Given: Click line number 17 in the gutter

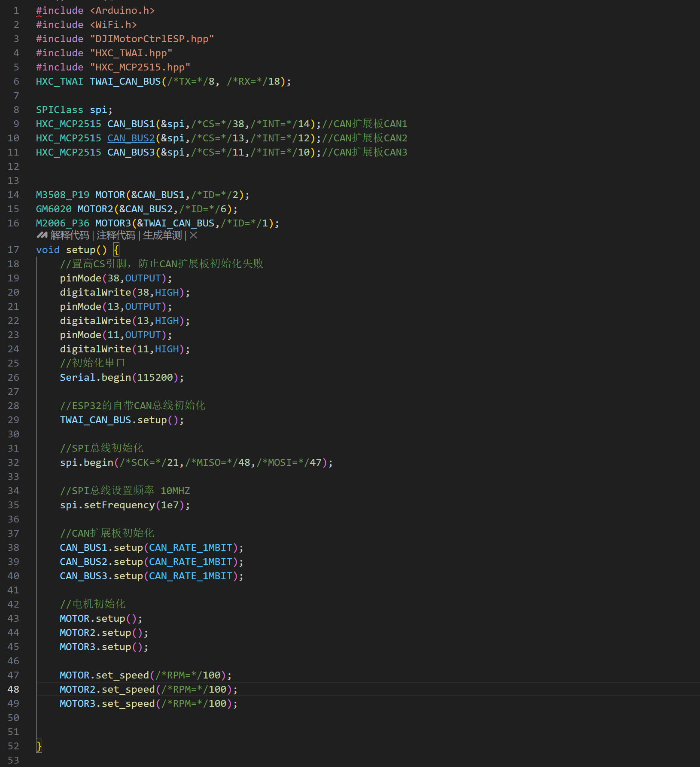Looking at the screenshot, I should click(13, 250).
